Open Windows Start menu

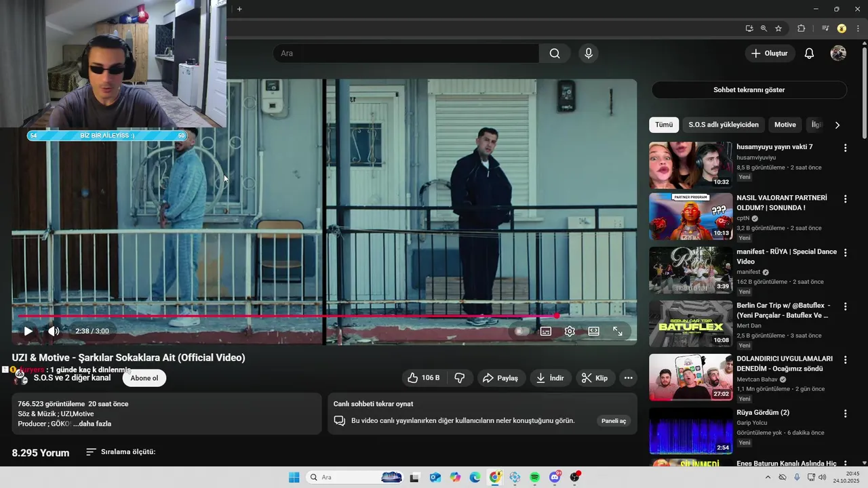point(294,477)
